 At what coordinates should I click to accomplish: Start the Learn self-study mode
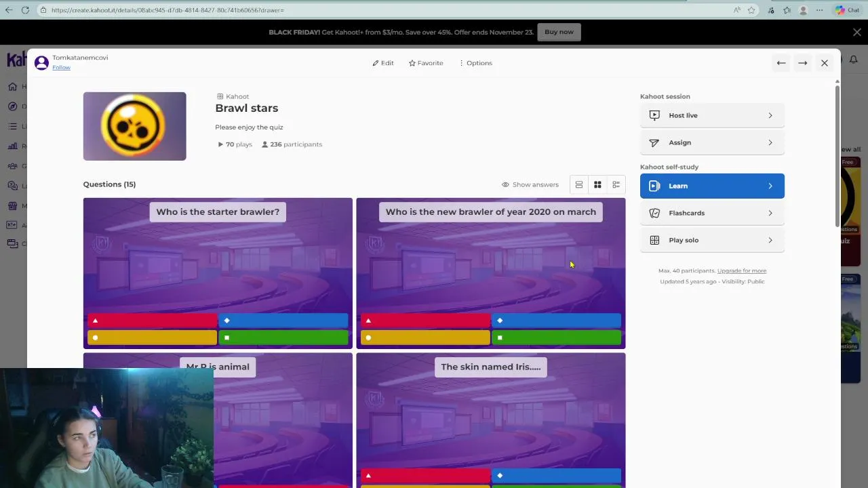[x=712, y=186]
